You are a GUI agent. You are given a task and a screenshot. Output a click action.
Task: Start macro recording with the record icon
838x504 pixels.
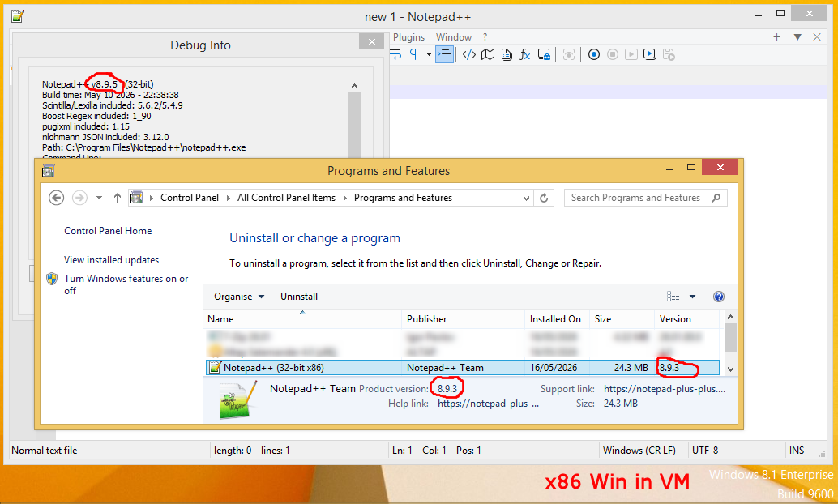point(594,54)
